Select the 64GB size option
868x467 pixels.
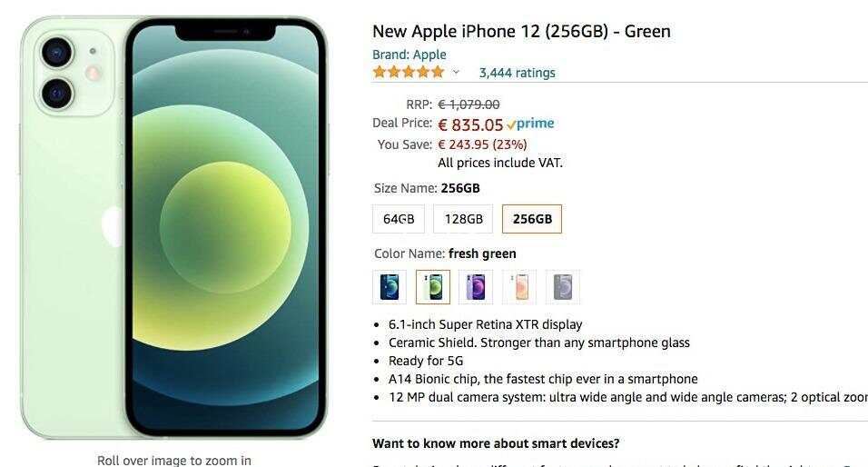(399, 219)
